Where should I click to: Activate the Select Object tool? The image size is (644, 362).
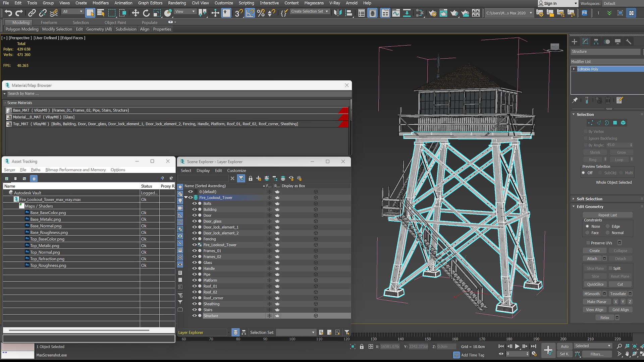[x=90, y=13]
